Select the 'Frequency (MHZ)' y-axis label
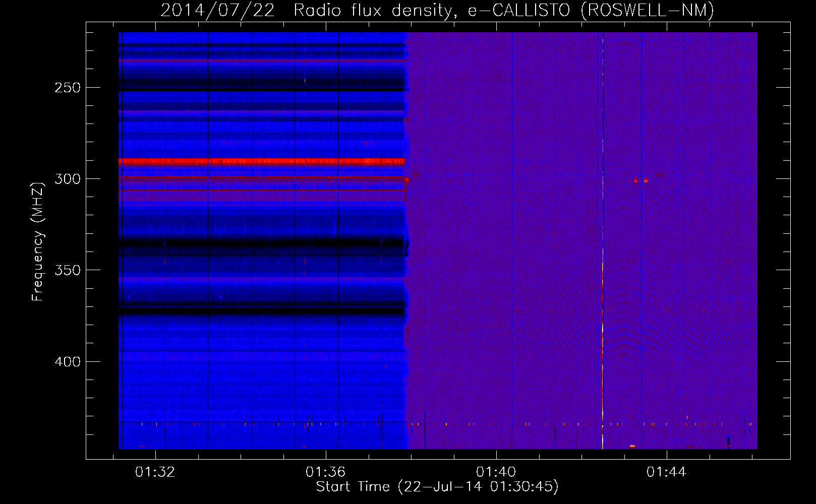Image resolution: width=816 pixels, height=504 pixels. point(38,241)
